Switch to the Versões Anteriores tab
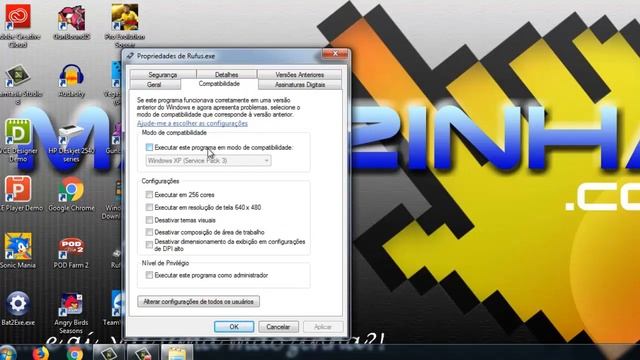 click(300, 74)
